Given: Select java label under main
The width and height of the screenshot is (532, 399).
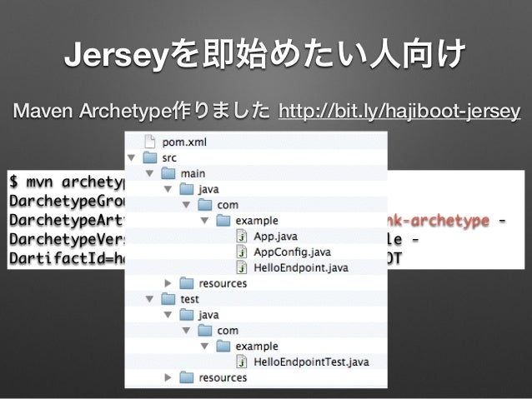Looking at the screenshot, I should coord(208,189).
